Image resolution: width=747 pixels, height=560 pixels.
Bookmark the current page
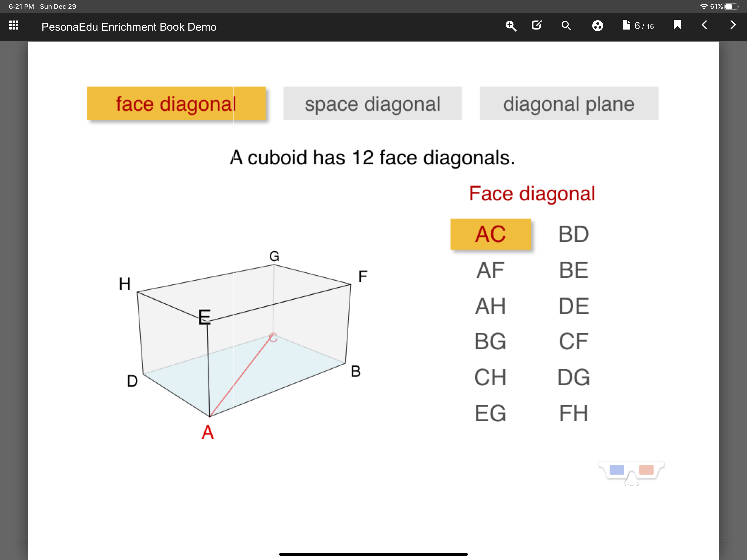tap(677, 25)
